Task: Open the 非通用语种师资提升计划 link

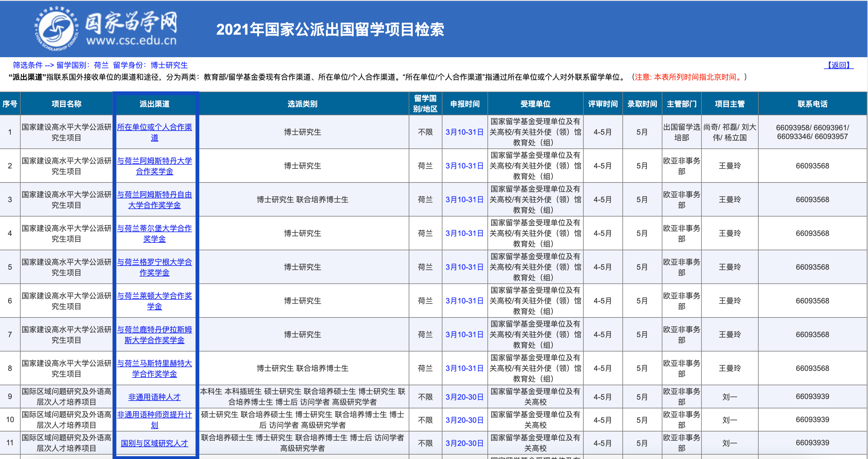Action: coord(155,420)
